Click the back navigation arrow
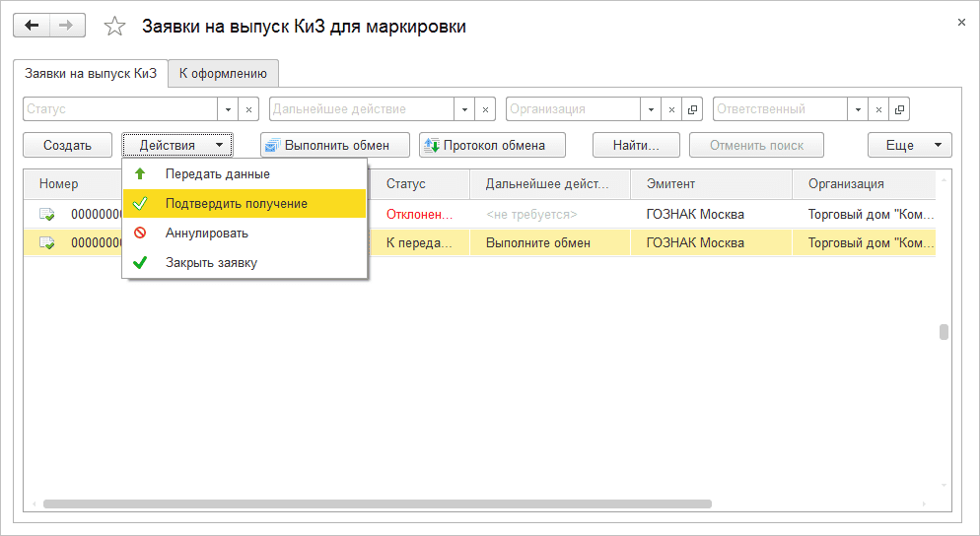 pyautogui.click(x=32, y=26)
